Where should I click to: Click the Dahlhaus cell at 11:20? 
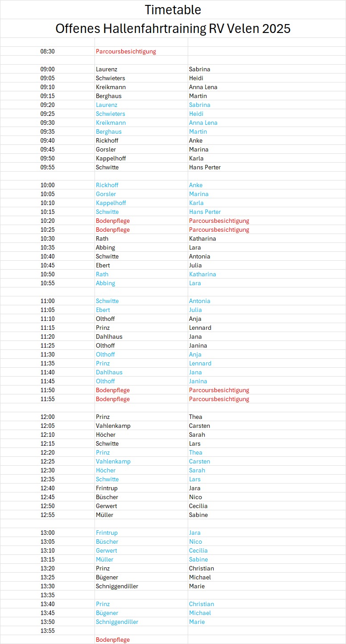click(109, 336)
